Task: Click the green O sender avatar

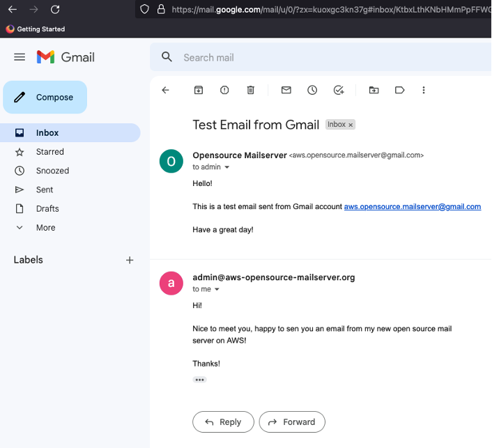Action: click(171, 161)
